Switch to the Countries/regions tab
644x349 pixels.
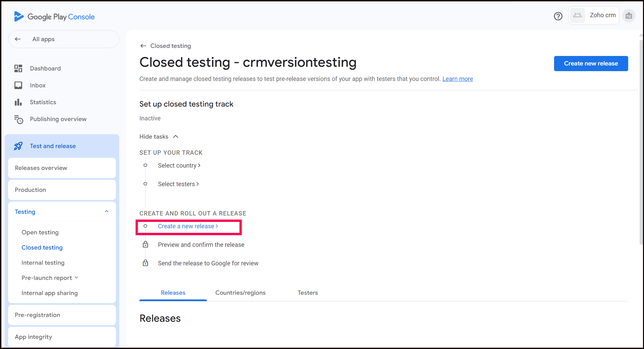point(240,293)
